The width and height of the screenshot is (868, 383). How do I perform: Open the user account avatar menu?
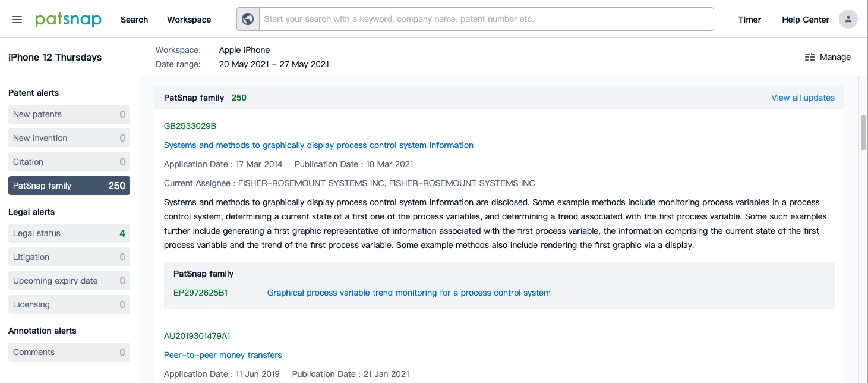click(848, 18)
